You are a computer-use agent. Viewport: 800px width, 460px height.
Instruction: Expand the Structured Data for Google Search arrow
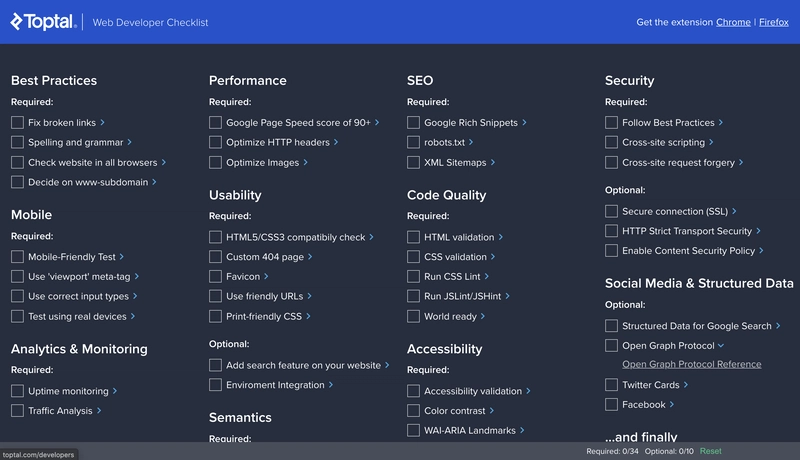tap(778, 326)
